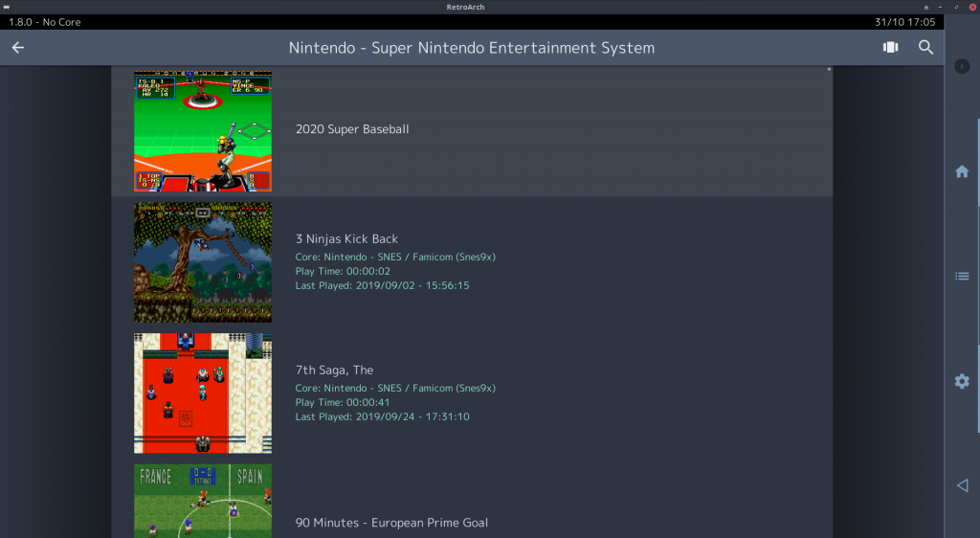The image size is (980, 538).
Task: Click Core Snes9x line under 7th Saga
Action: click(395, 388)
